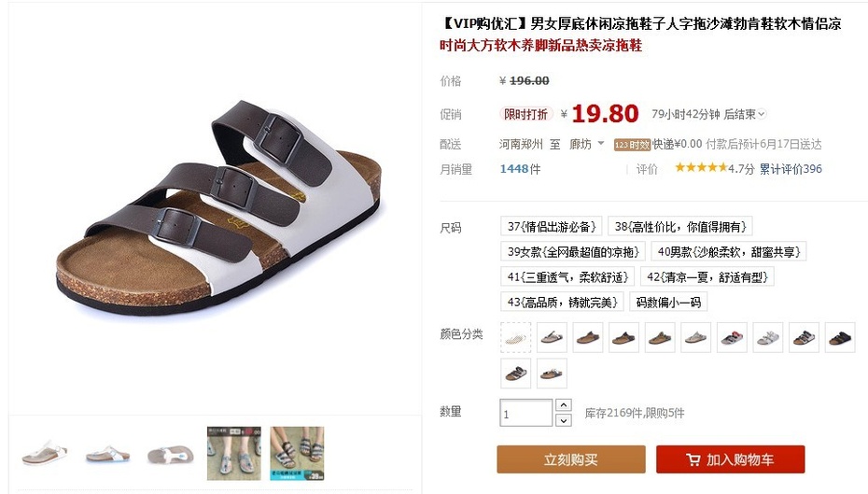
Task: Click the quantity input field
Action: click(x=525, y=413)
